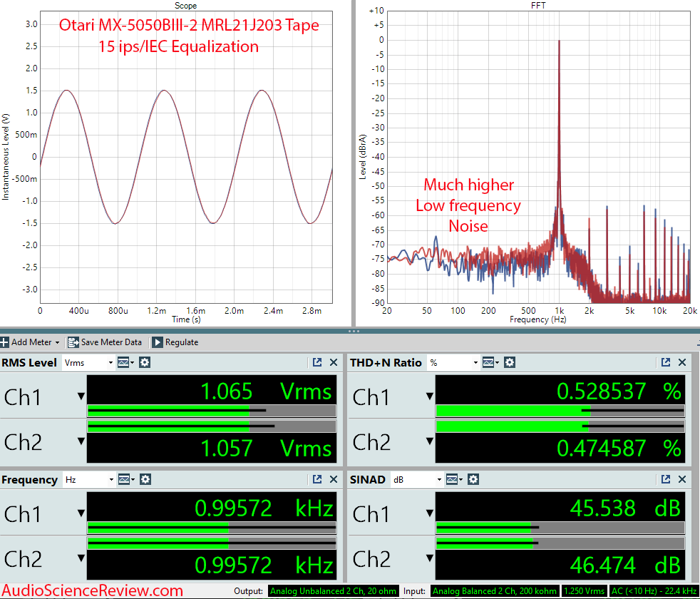This screenshot has width=700, height=599.
Task: Open THD+N Ratio settings gear
Action: pyautogui.click(x=510, y=362)
